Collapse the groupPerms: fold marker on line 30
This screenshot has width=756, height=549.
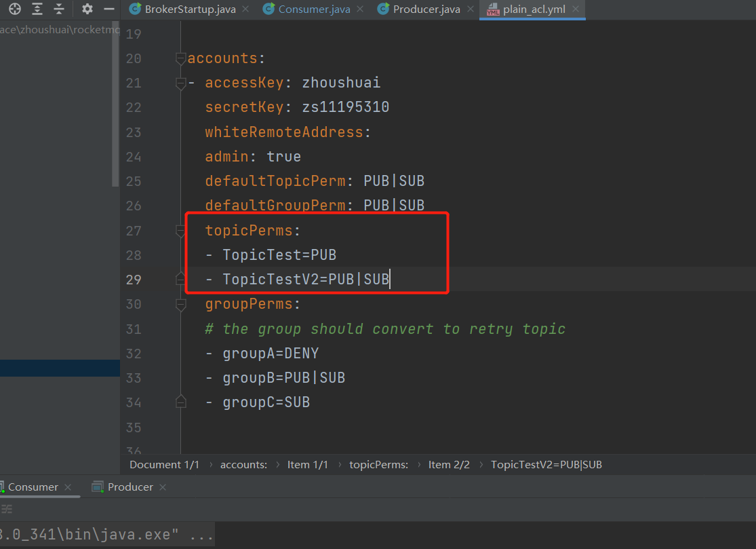pos(181,305)
